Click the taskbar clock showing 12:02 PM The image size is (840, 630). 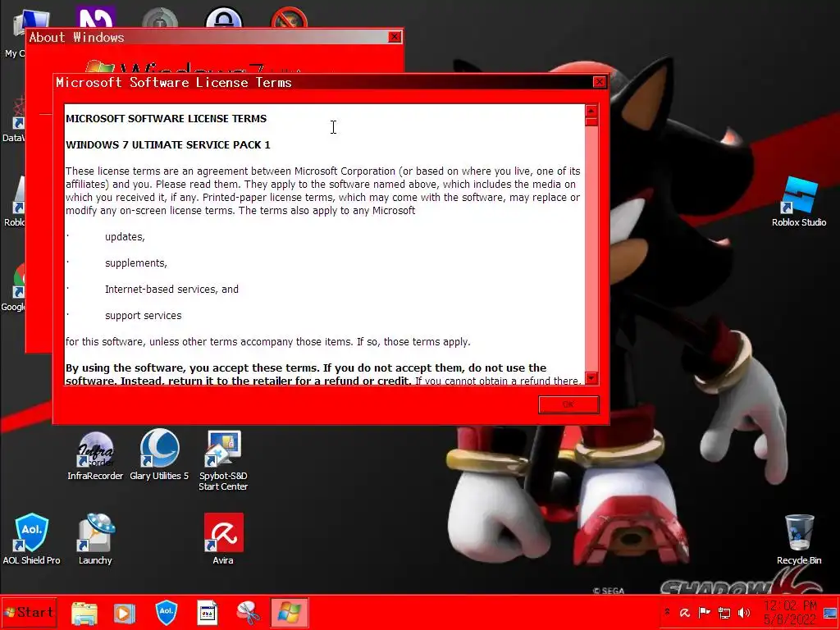coord(790,613)
